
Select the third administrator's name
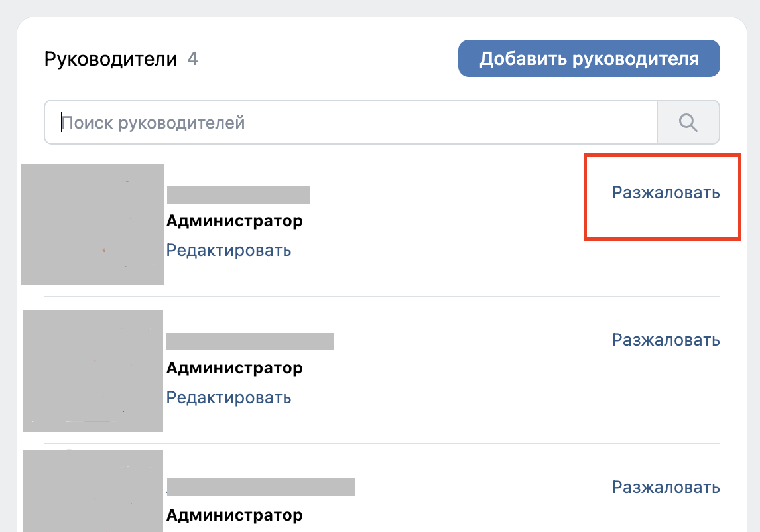click(260, 486)
